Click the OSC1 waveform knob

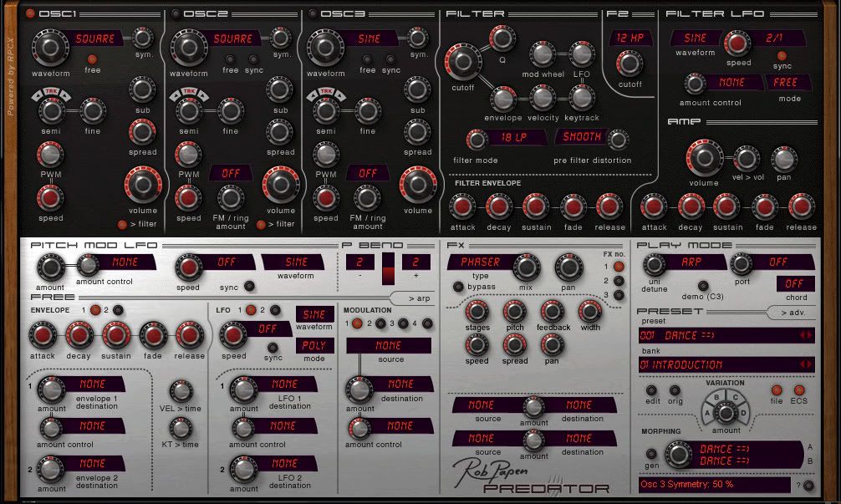(50, 47)
